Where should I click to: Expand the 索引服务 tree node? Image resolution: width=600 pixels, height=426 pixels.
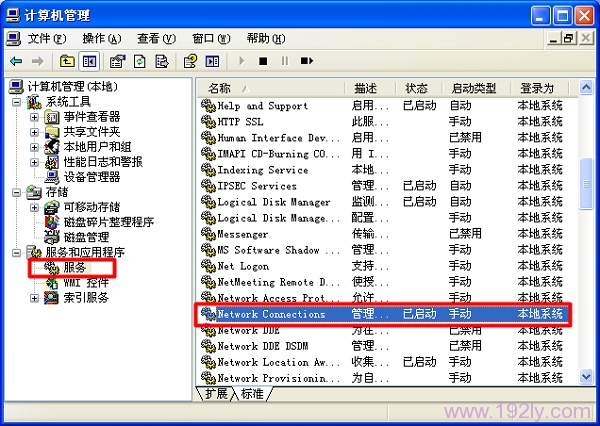point(34,298)
